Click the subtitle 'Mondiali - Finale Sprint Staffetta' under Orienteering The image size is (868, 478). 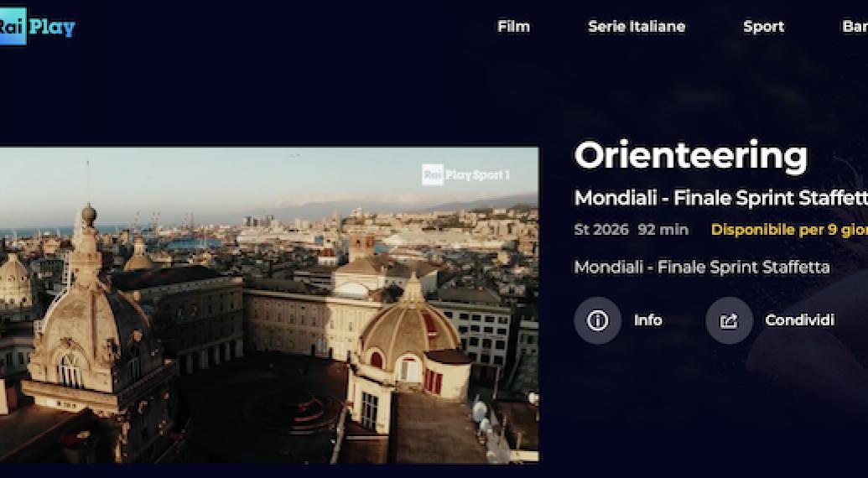[x=720, y=198]
